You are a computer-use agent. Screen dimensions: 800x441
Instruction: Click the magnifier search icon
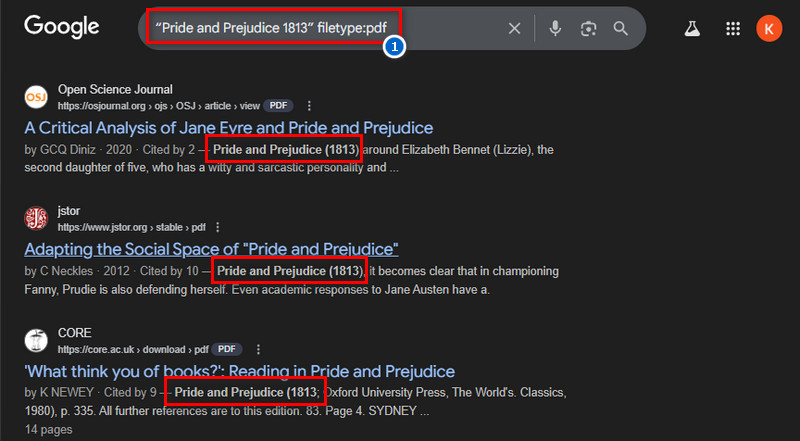[621, 28]
